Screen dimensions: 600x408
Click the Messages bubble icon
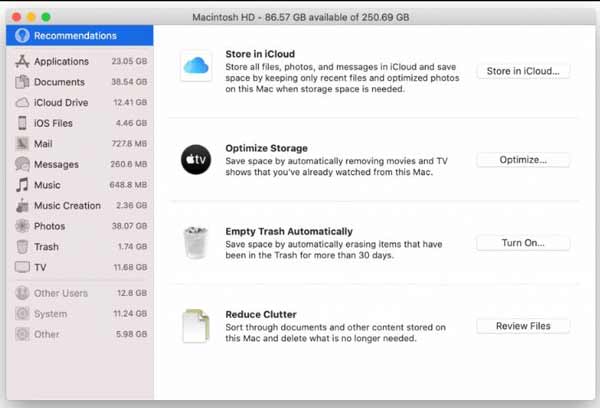(x=22, y=164)
